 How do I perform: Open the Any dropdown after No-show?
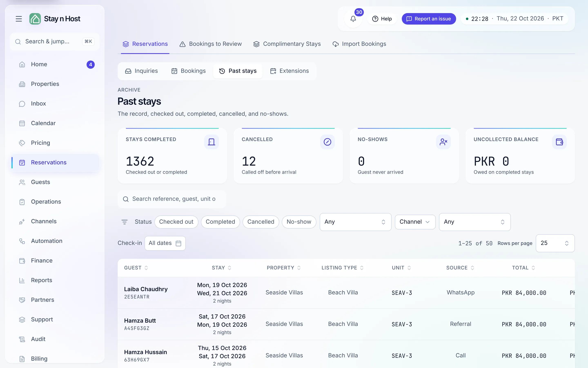[355, 222]
